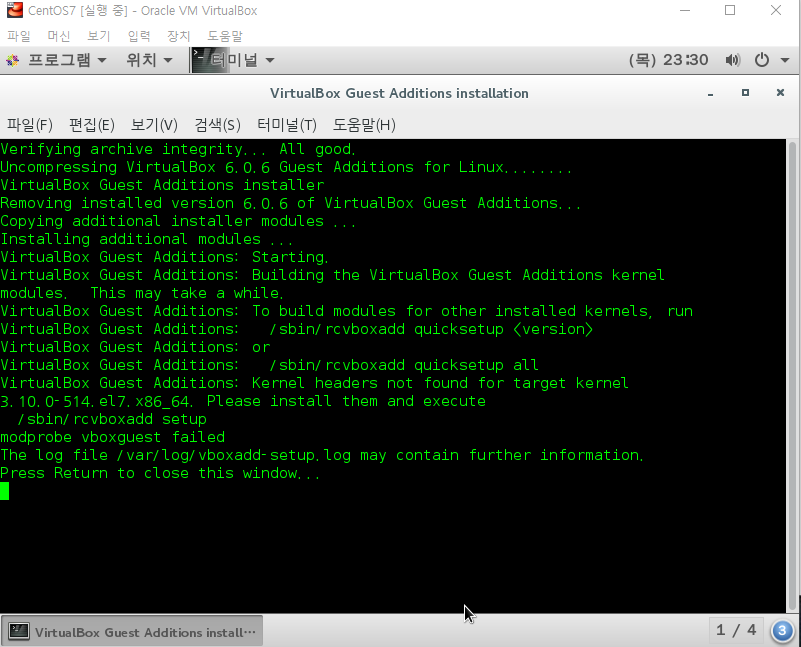Screen dimensions: 801x647
Task: Click the '3.10.0-514.el7.x86_64' kernel version text
Action: 97,401
